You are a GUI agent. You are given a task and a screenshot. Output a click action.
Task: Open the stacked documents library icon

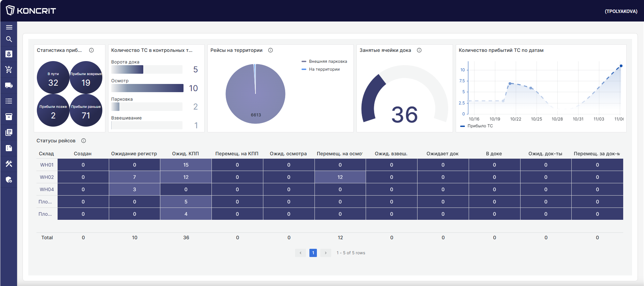[x=9, y=132]
